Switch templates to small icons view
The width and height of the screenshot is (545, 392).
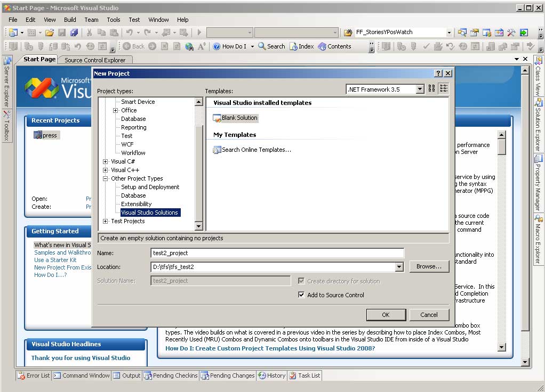[x=444, y=88]
